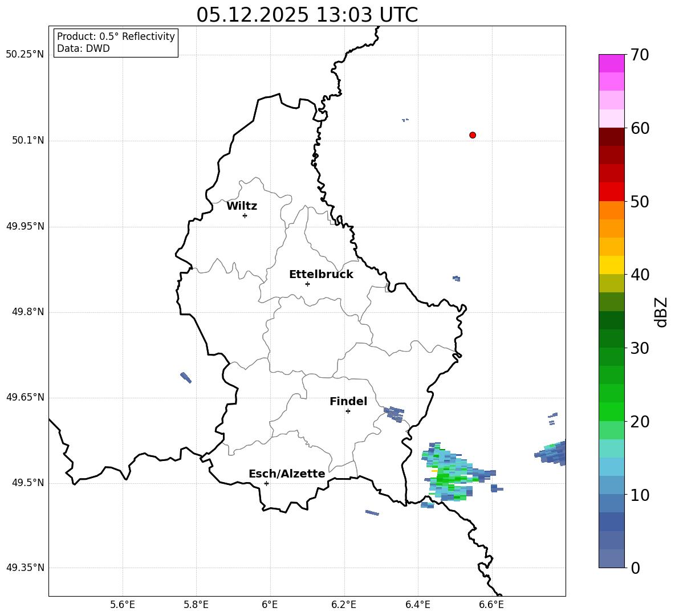The height and width of the screenshot is (616, 675).
Task: Click the yellow swatch just above 40
Action: pos(611,265)
